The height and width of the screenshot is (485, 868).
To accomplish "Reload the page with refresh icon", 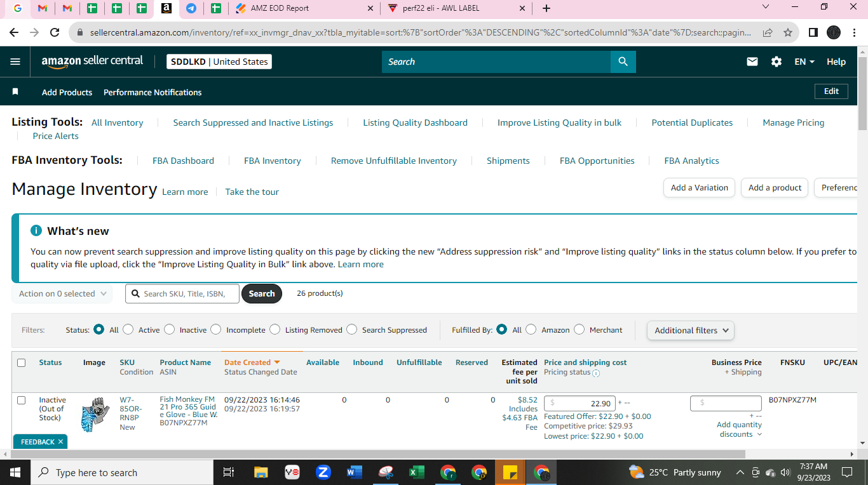I will [x=55, y=32].
